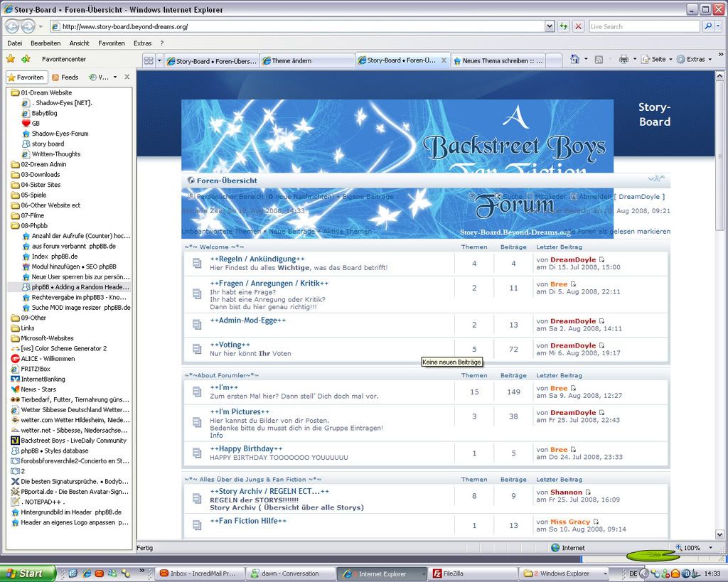Open the Ansicht menu
This screenshot has width=728, height=582.
pos(80,43)
